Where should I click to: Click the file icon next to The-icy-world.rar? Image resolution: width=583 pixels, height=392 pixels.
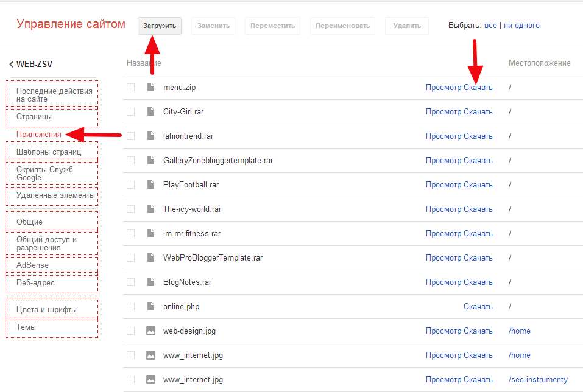click(150, 209)
